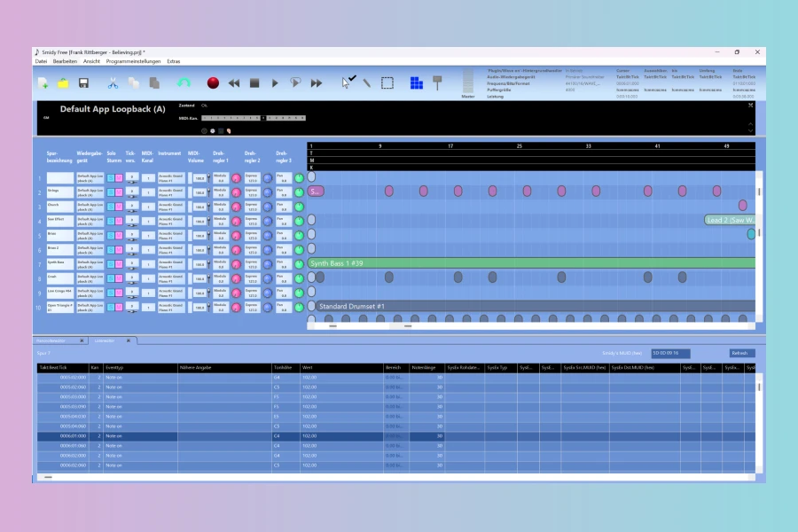
Task: Open a project with the yellow folder icon
Action: click(x=63, y=83)
